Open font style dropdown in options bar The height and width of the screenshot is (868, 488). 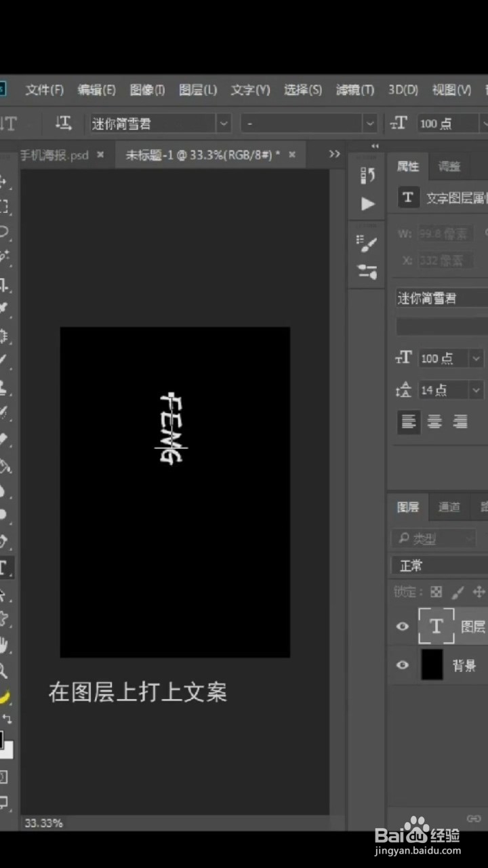[369, 123]
